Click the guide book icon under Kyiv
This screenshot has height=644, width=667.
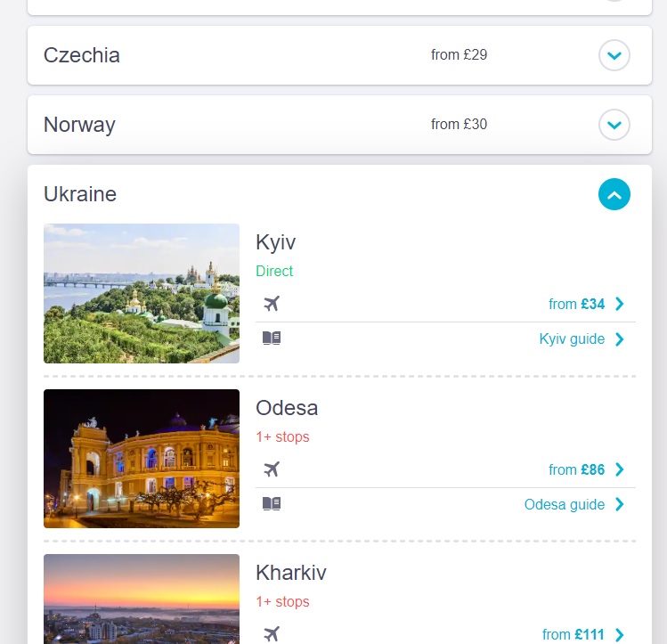pyautogui.click(x=272, y=338)
